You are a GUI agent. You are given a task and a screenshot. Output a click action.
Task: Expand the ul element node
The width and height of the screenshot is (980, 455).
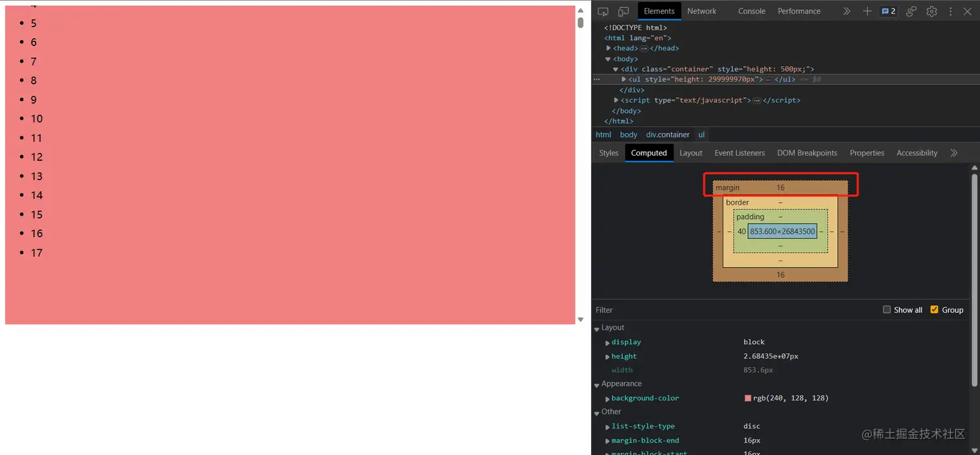624,79
